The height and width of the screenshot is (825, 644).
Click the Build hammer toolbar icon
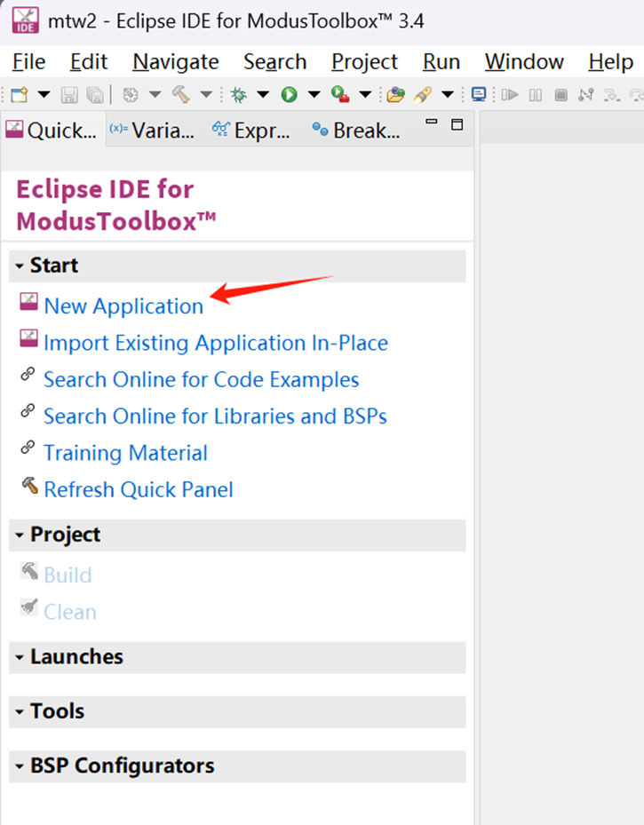click(x=181, y=94)
